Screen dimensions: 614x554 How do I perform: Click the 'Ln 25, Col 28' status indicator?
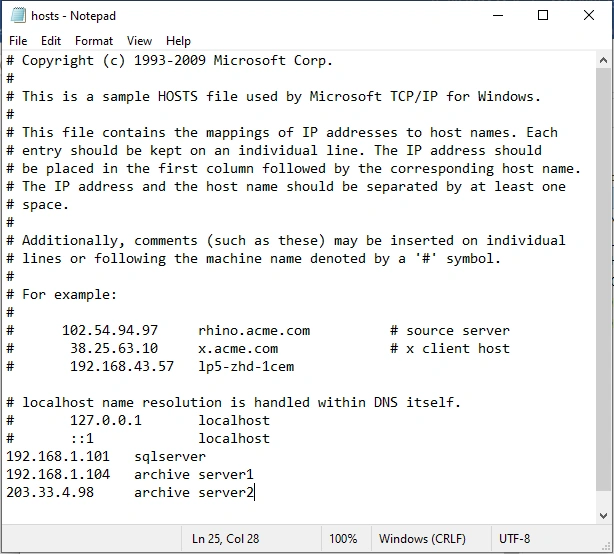pyautogui.click(x=226, y=539)
